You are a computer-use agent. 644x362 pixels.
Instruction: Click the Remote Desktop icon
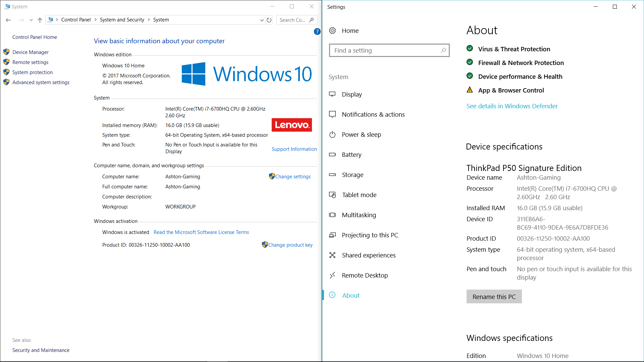click(x=332, y=275)
